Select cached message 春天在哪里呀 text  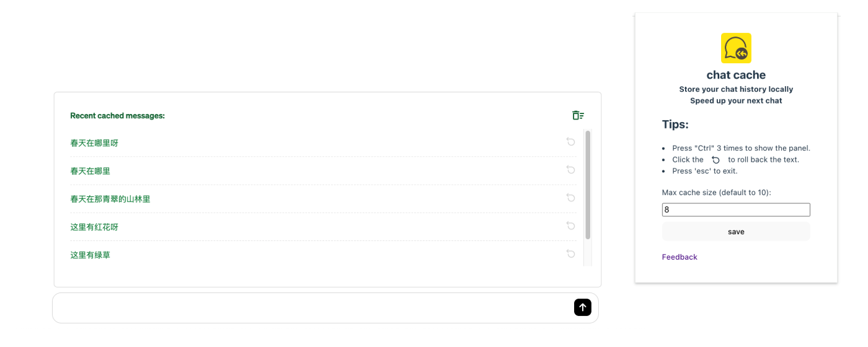coord(94,143)
